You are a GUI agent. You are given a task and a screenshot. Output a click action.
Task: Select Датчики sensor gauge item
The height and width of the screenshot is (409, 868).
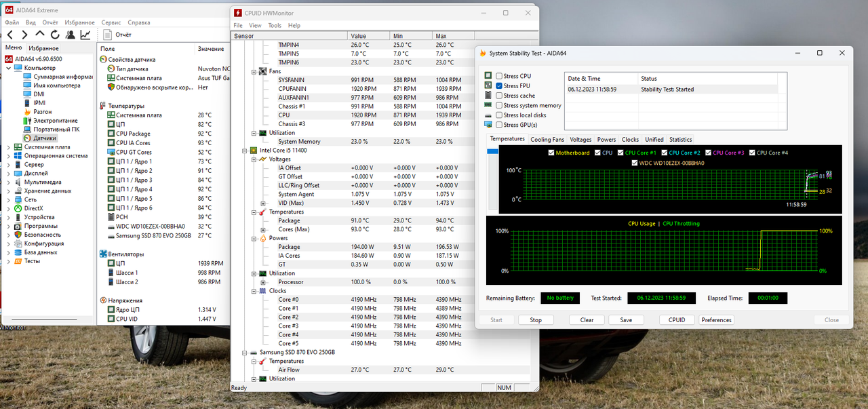pyautogui.click(x=28, y=138)
